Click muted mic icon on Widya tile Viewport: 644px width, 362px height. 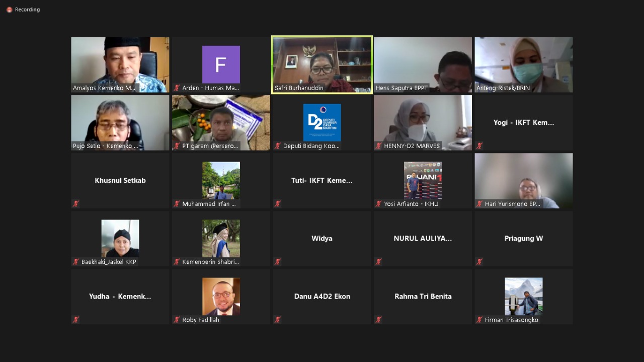pos(278,262)
